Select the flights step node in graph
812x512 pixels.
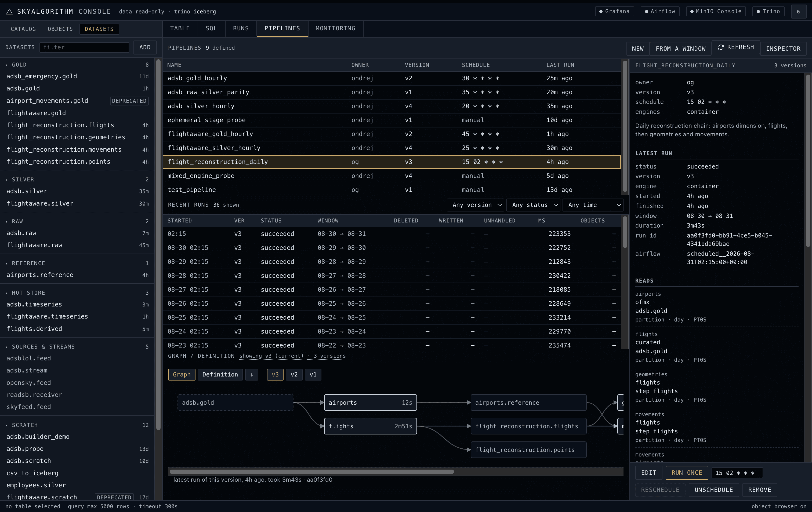(370, 426)
